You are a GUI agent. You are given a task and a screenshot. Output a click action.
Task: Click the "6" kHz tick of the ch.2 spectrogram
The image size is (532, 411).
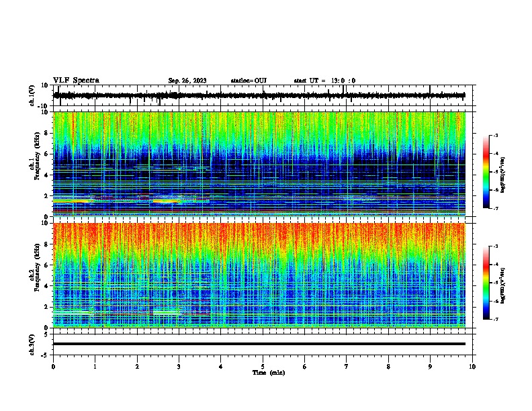point(46,265)
